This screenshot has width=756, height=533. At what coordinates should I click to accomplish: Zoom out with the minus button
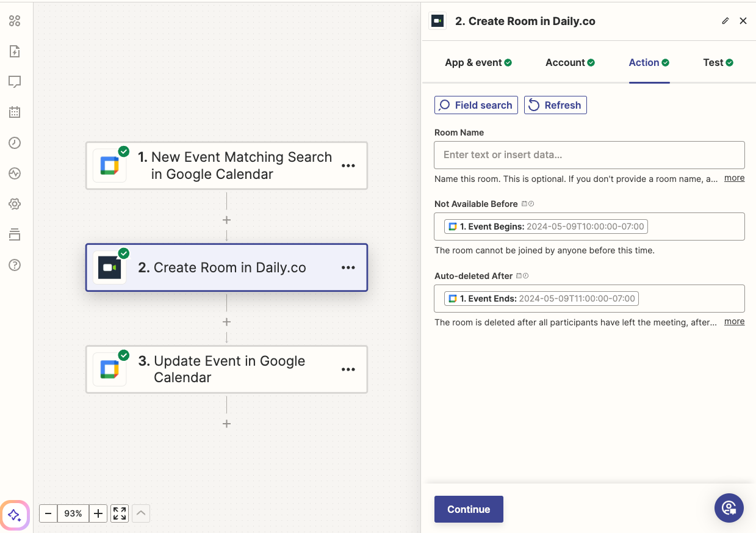(x=48, y=513)
